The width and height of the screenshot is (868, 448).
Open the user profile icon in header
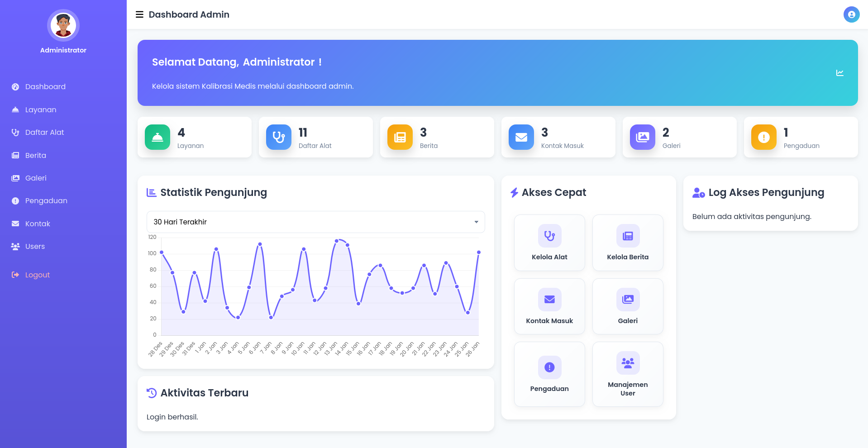pyautogui.click(x=851, y=14)
